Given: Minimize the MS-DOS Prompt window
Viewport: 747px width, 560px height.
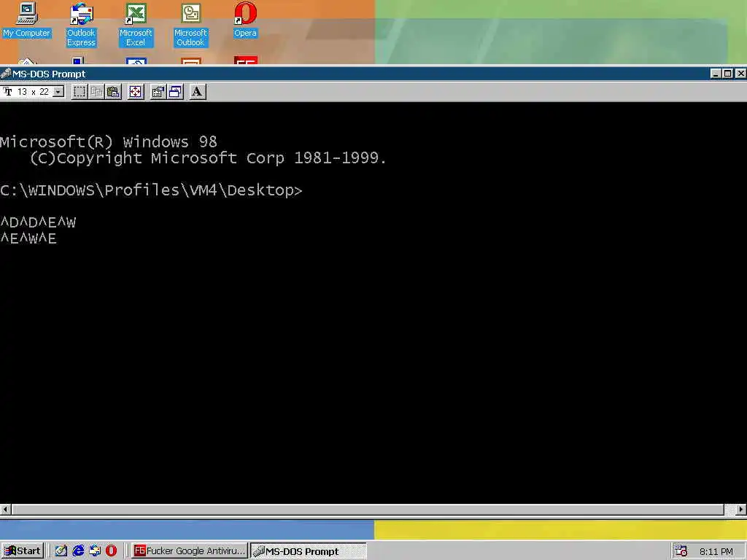Looking at the screenshot, I should 716,74.
